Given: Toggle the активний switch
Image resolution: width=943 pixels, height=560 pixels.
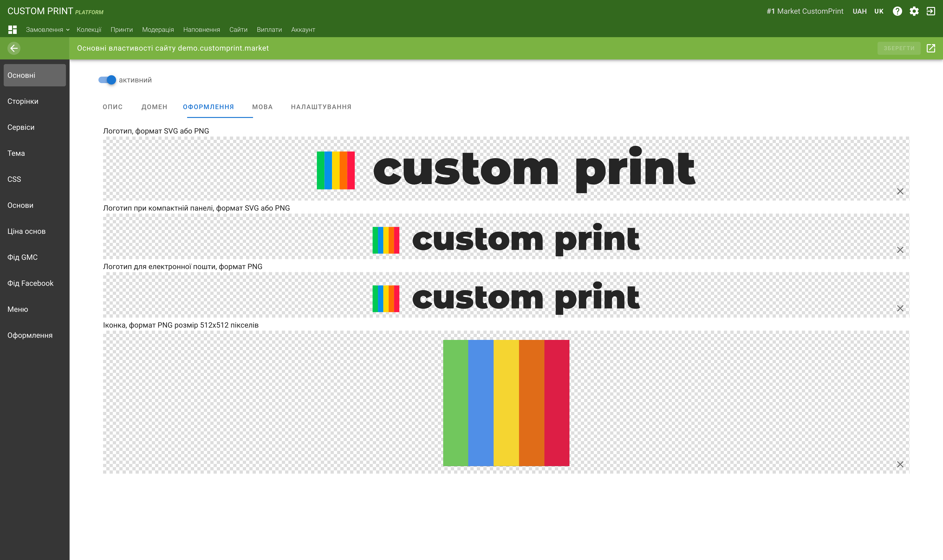Looking at the screenshot, I should point(107,80).
